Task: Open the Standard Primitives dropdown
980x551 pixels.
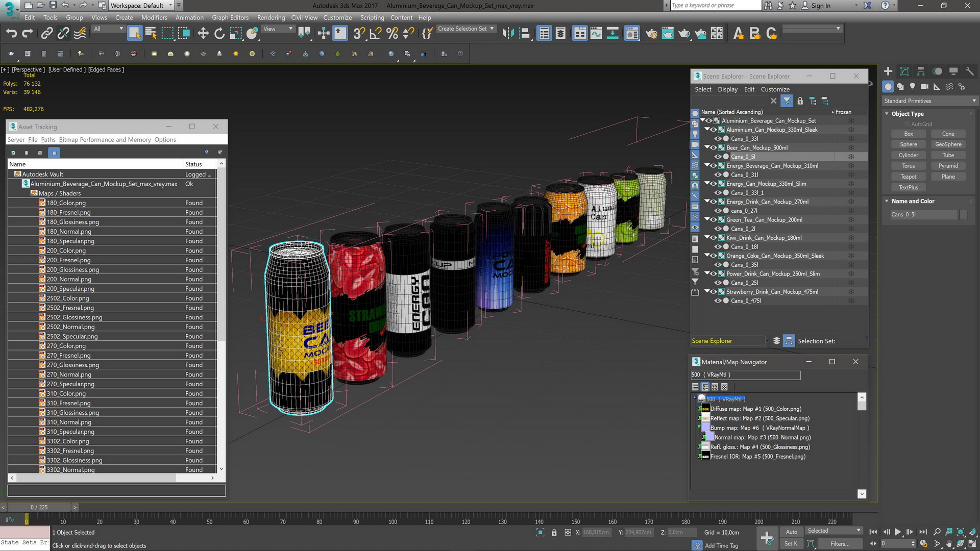Action: click(929, 101)
